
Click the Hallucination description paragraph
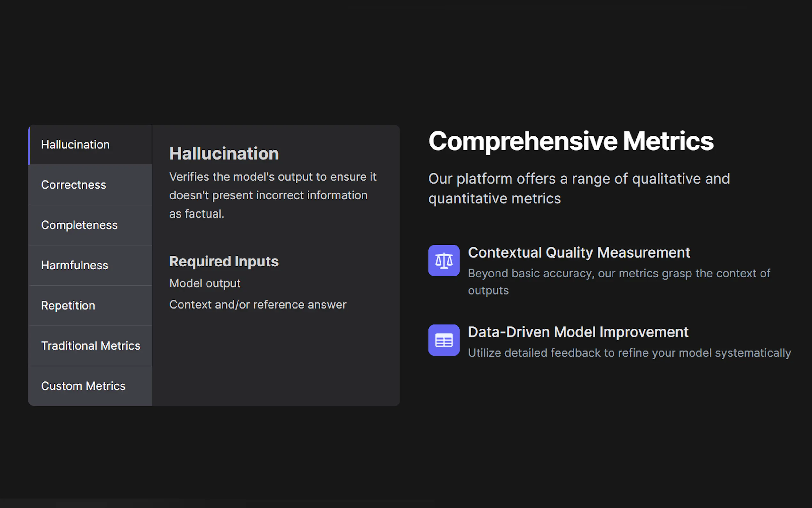tap(273, 195)
